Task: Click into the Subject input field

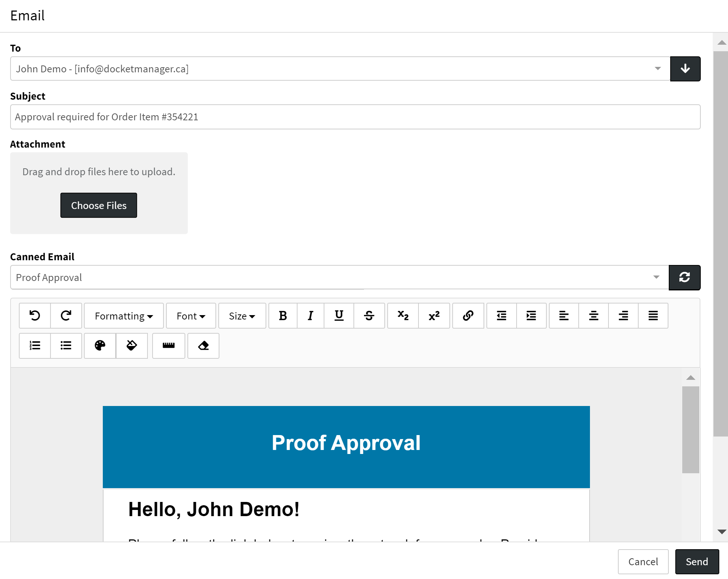Action: [355, 117]
